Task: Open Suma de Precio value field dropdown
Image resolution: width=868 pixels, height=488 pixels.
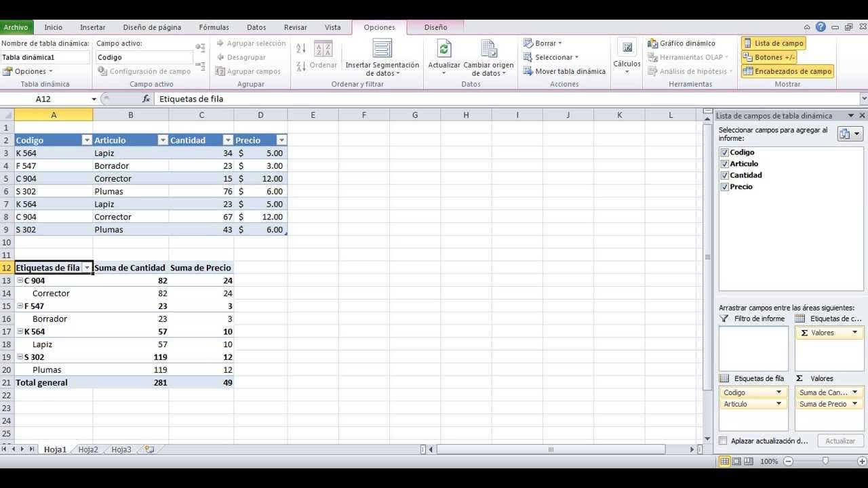Action: 854,404
